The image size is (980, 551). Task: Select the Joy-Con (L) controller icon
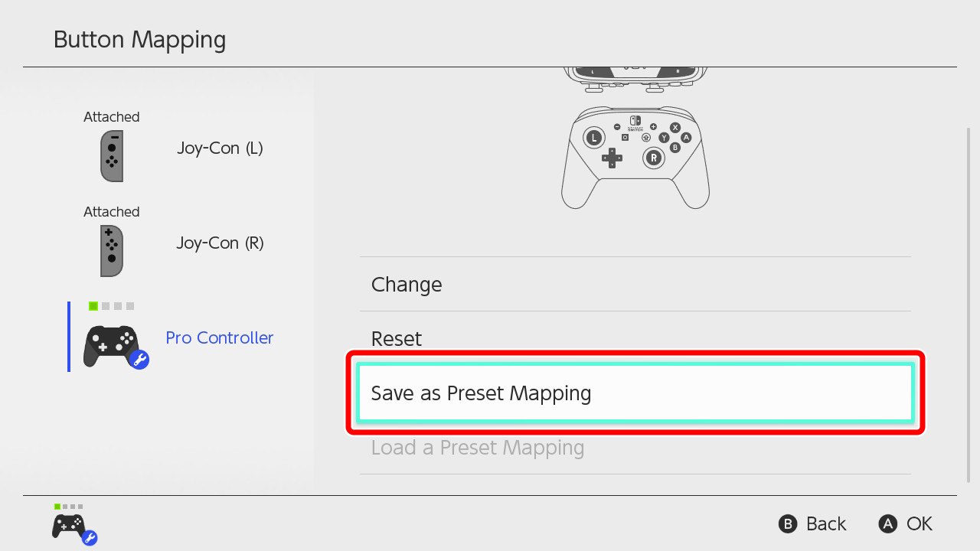click(x=112, y=156)
